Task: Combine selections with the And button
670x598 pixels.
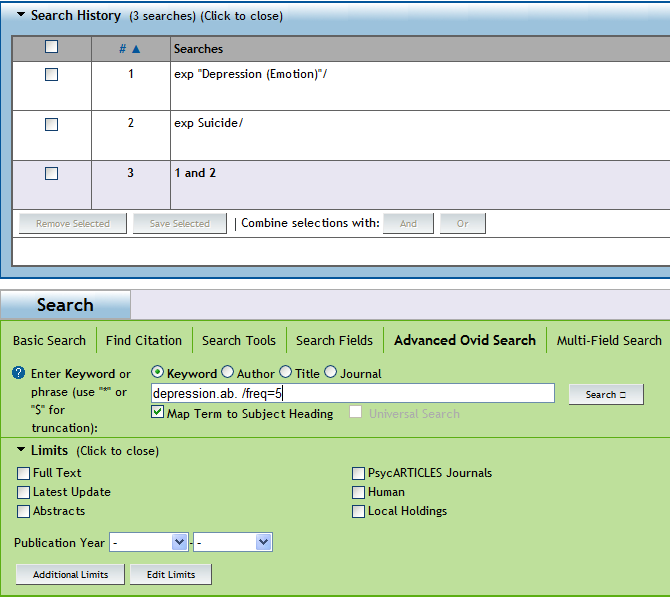Action: pos(408,224)
